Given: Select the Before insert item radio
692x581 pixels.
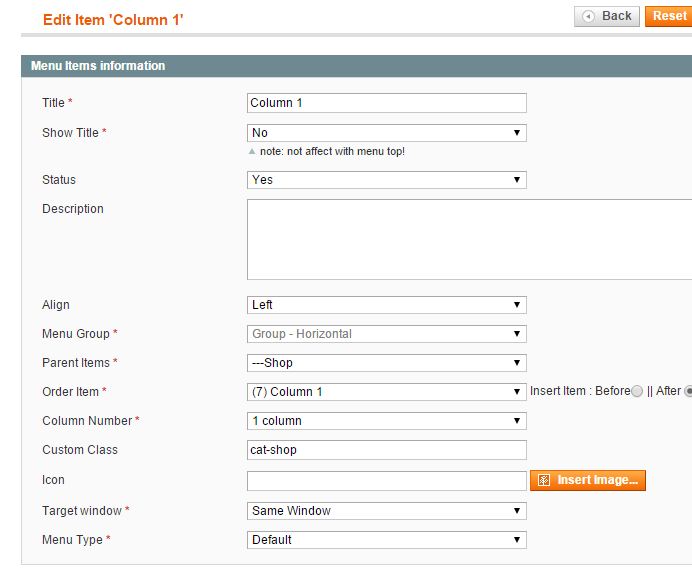Looking at the screenshot, I should pos(636,391).
